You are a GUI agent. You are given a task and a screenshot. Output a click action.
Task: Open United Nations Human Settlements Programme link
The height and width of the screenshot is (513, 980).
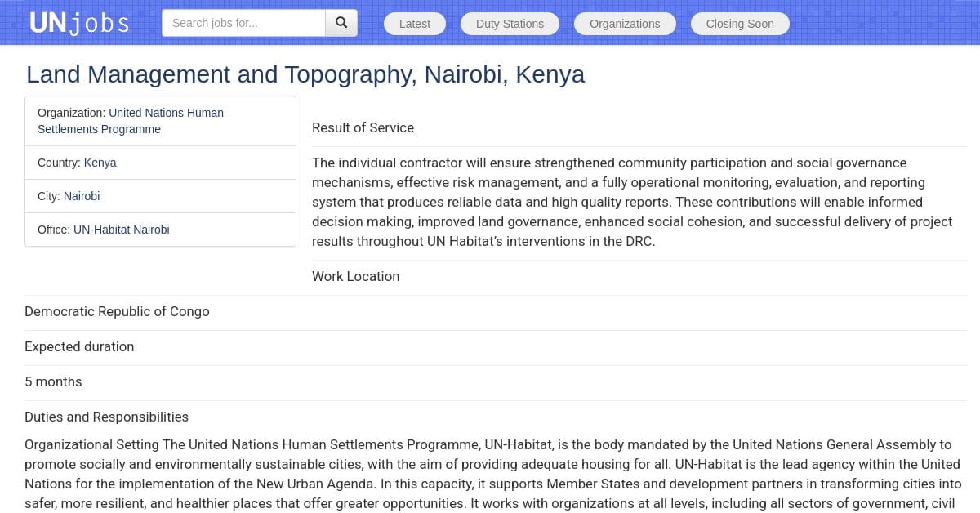[131, 121]
